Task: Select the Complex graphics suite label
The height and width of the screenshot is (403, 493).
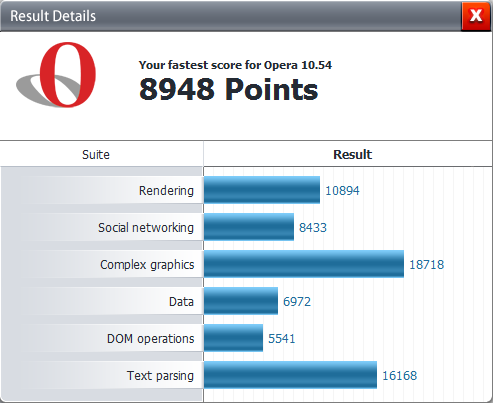Action: (x=147, y=265)
